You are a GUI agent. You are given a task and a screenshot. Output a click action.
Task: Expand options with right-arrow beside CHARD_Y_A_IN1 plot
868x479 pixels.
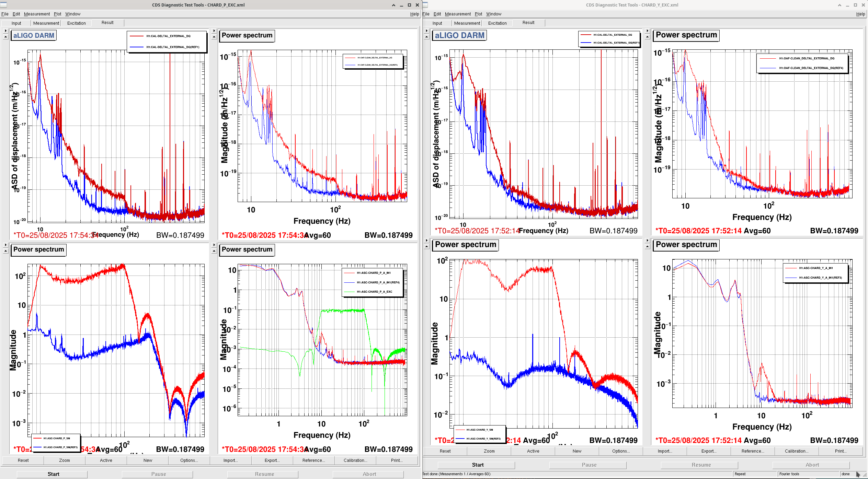click(x=648, y=240)
